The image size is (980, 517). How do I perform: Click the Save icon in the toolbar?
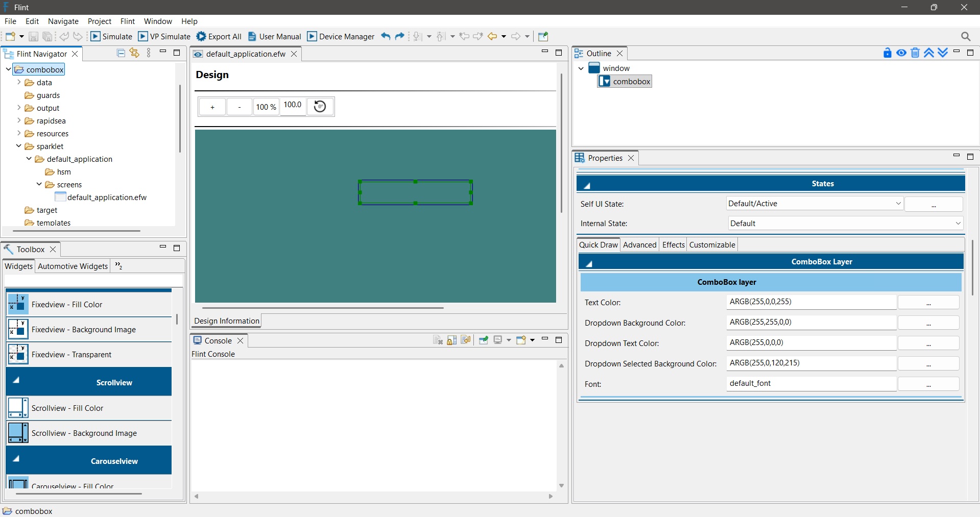click(33, 36)
